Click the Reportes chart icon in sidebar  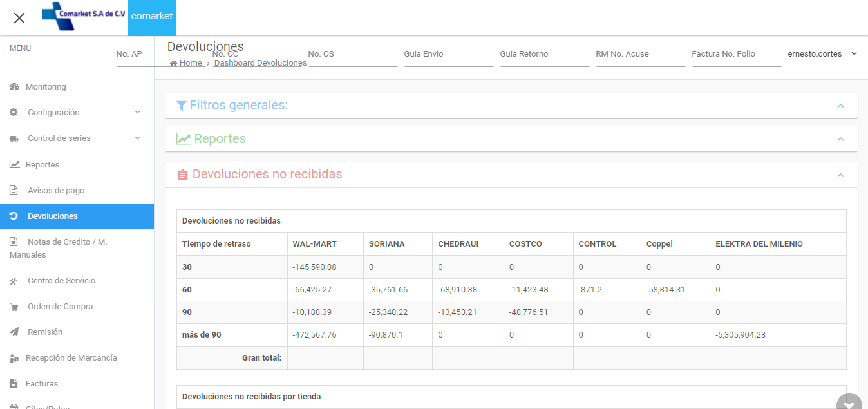pos(14,165)
